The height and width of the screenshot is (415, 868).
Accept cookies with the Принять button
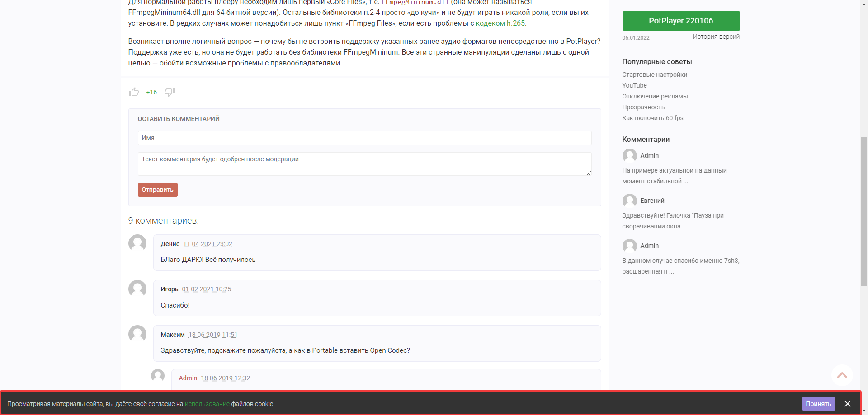[x=818, y=404]
